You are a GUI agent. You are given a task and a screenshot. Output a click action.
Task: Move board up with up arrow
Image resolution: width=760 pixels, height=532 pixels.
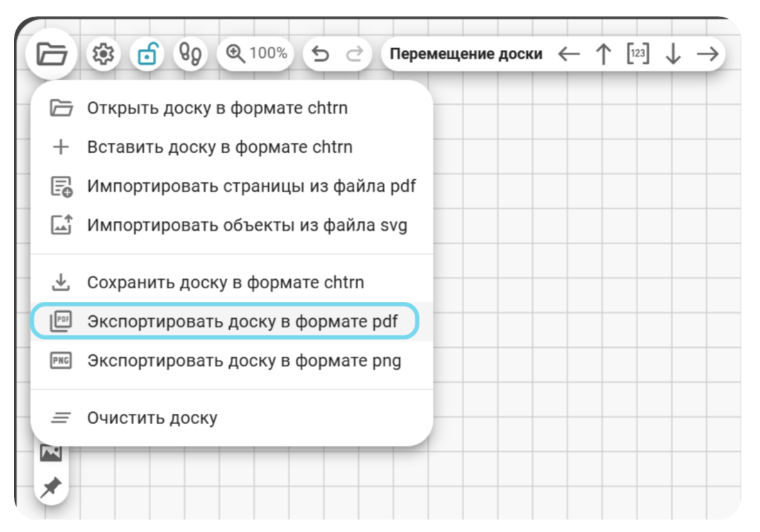(603, 54)
